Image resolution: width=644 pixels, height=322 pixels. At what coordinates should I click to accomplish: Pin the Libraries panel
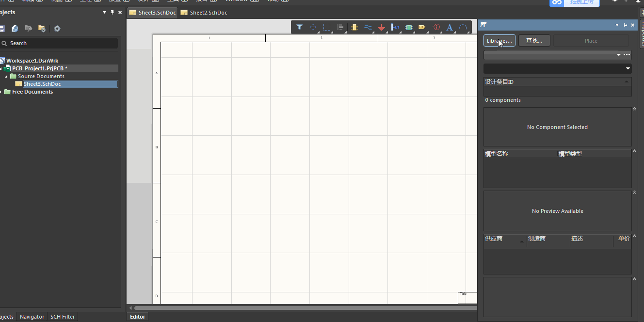[625, 25]
